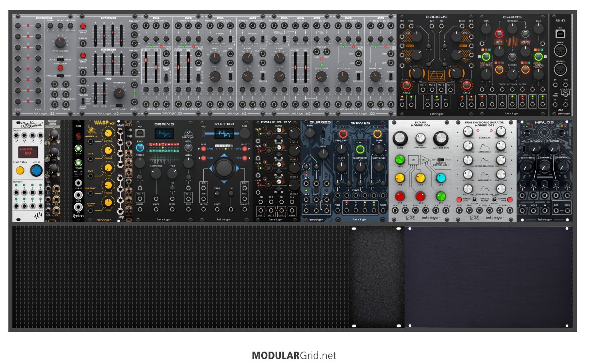Click the Gate Time knob on the Sequencer
Image resolution: width=589 pixels, height=364 pixels.
point(70,26)
